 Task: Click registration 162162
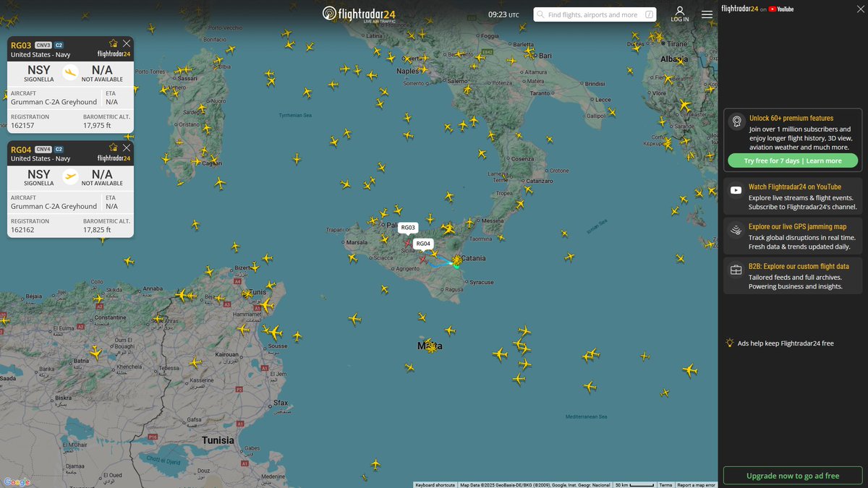(22, 230)
